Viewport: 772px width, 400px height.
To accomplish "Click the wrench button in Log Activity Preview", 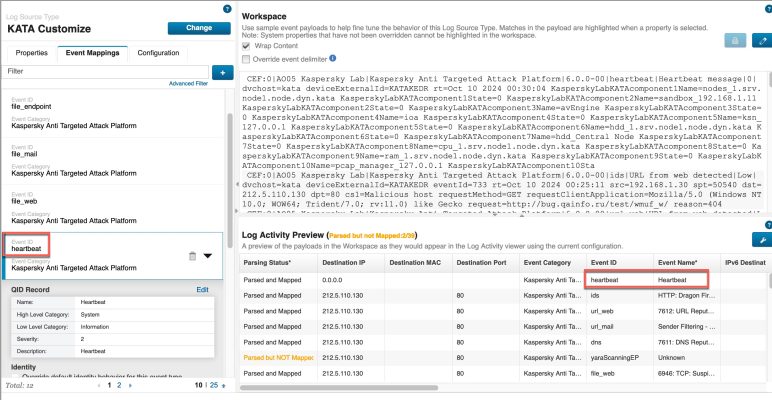I will coord(762,240).
